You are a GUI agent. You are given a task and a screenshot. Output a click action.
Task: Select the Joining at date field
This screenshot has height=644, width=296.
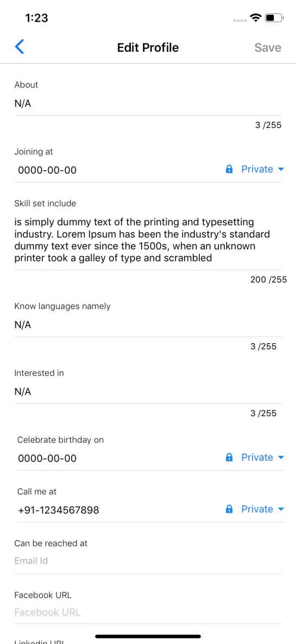pyautogui.click(x=119, y=170)
